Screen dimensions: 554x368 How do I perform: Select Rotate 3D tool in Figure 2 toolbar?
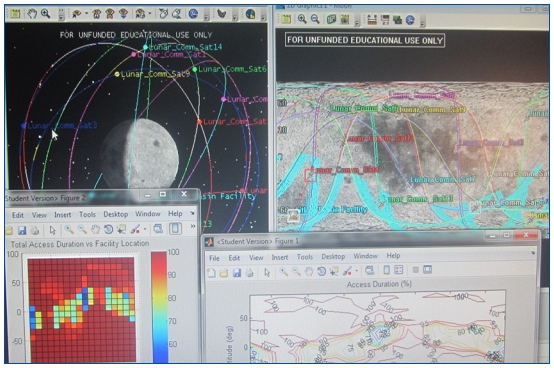[108, 230]
